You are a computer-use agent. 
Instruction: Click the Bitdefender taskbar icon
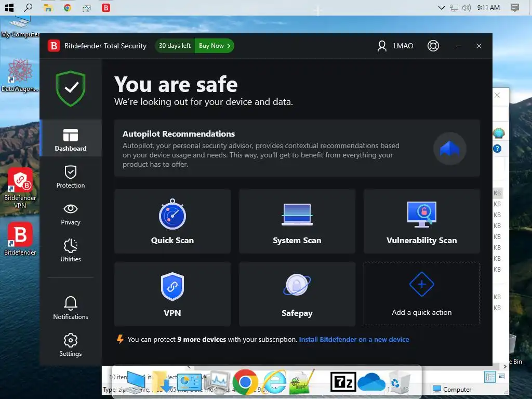(106, 8)
